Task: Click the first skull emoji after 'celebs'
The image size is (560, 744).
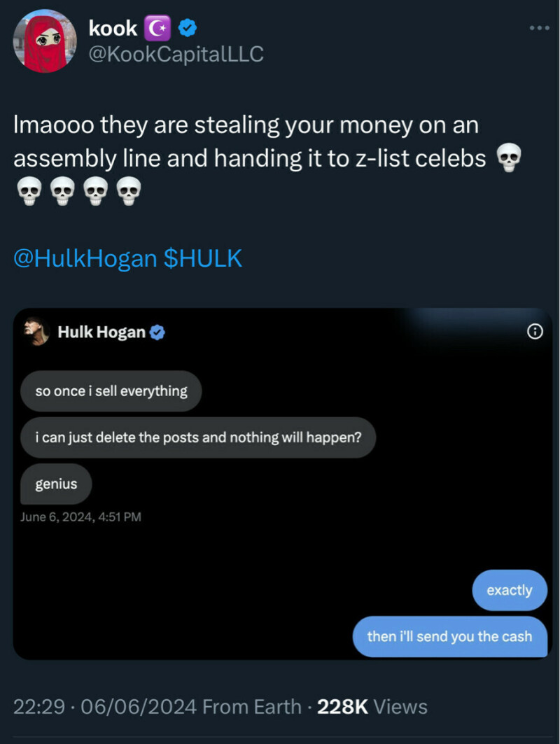Action: click(x=508, y=158)
